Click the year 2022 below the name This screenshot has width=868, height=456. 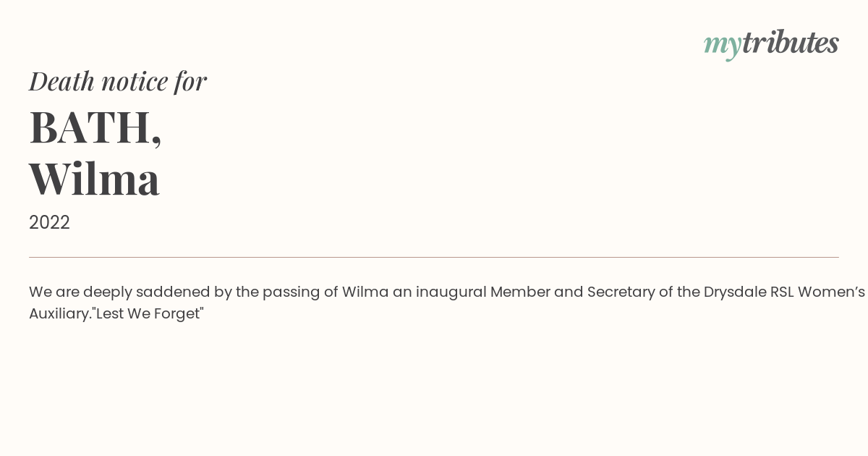[x=49, y=222]
